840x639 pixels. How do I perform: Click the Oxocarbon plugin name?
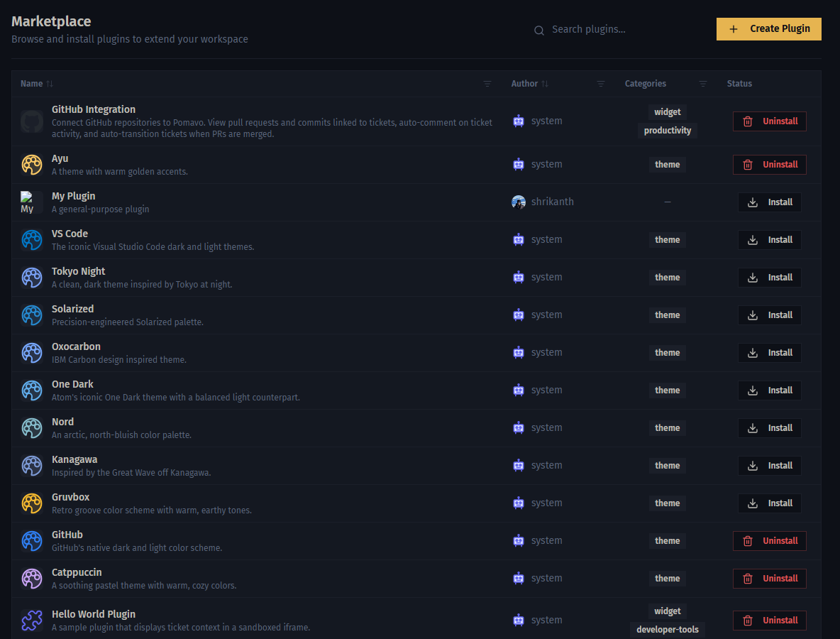(76, 346)
